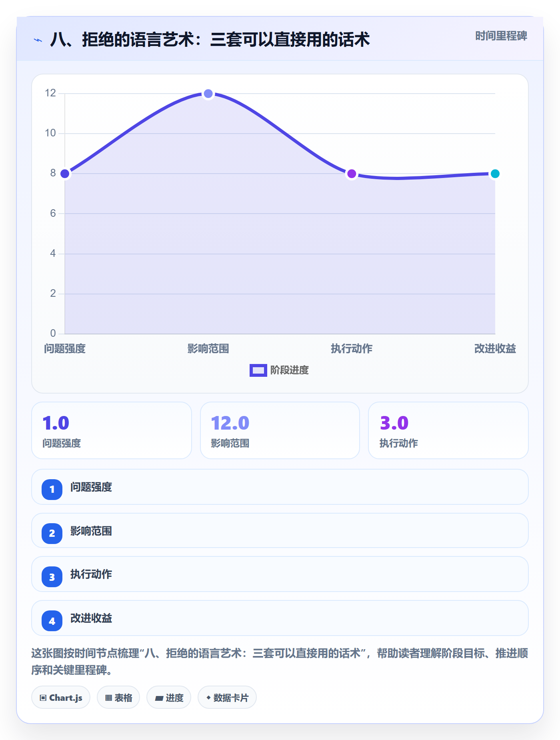Click the 数据卡片 tag chip
560x740 pixels.
pos(227,697)
